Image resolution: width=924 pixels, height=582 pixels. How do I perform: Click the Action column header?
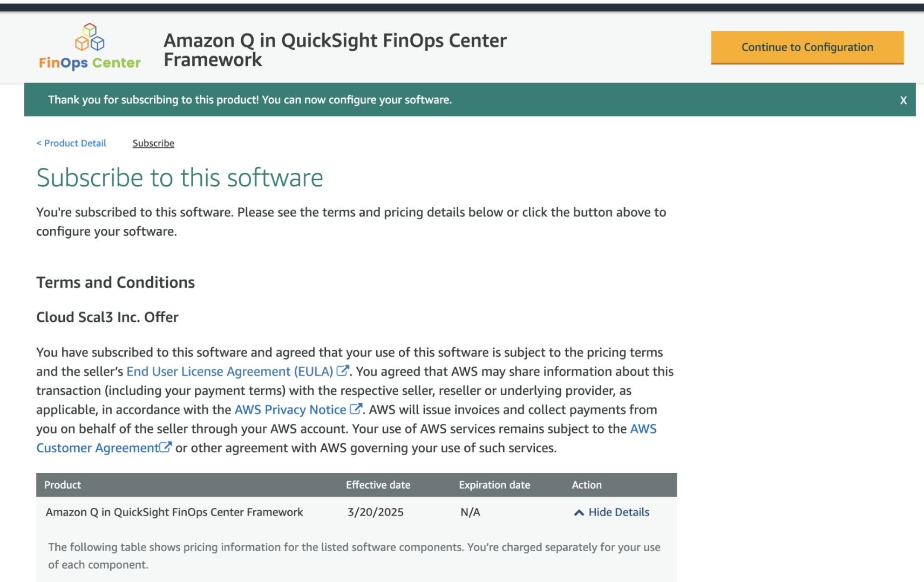click(587, 485)
